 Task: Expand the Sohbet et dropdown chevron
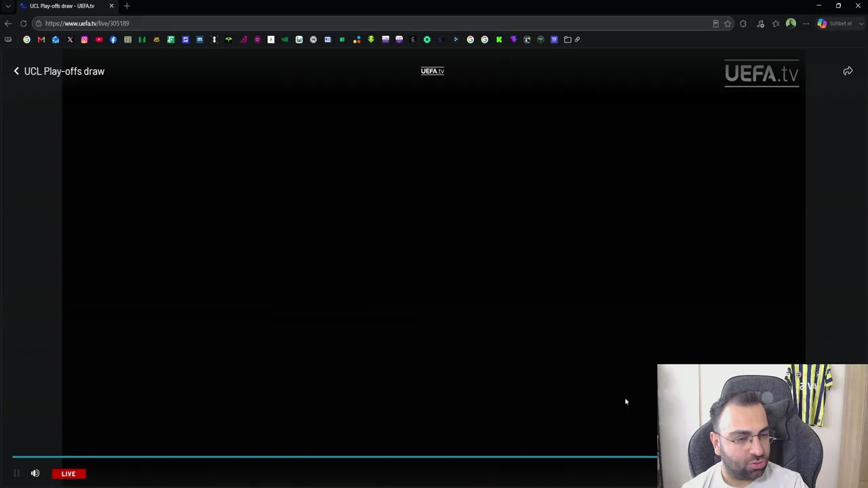pos(861,23)
